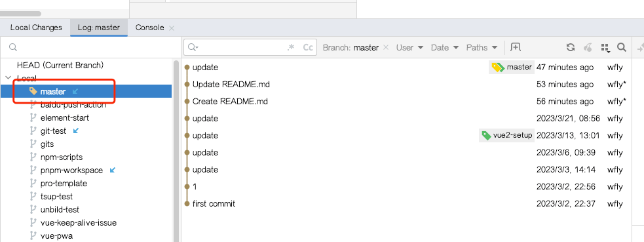Click the 2023/3/2, 22:37 date
This screenshot has width=644, height=242.
(x=566, y=203)
